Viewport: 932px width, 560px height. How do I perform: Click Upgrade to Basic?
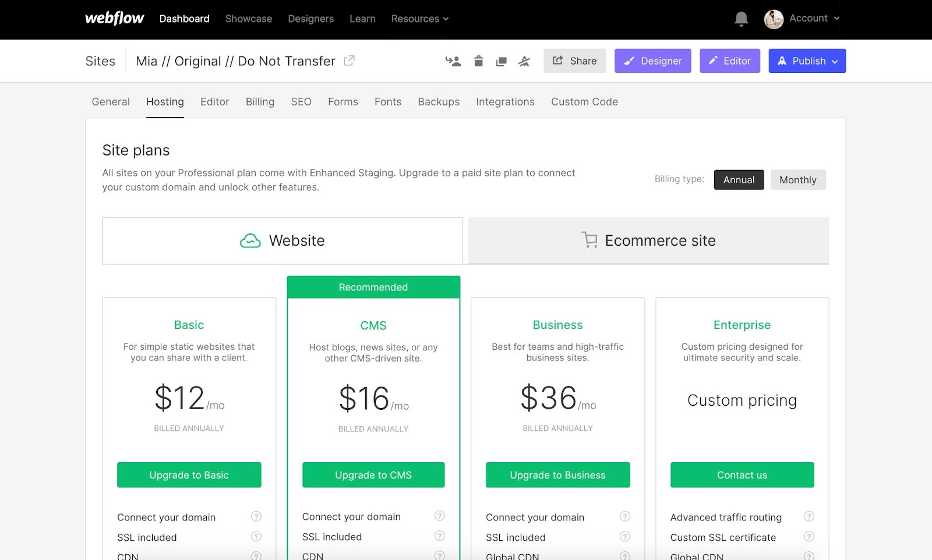pos(189,475)
